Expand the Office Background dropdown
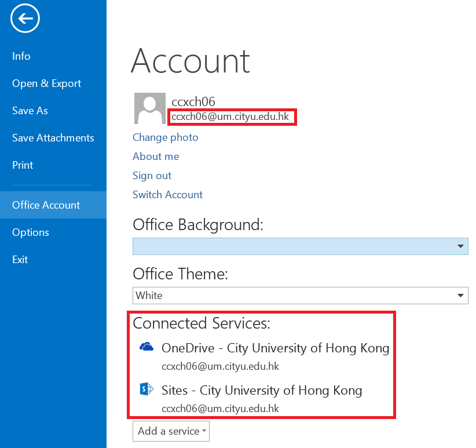 click(461, 246)
